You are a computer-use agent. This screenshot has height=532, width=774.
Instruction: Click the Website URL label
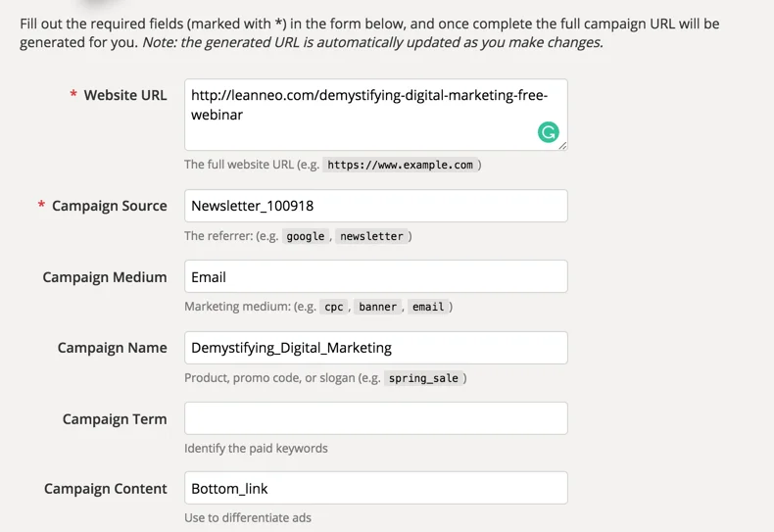click(124, 95)
